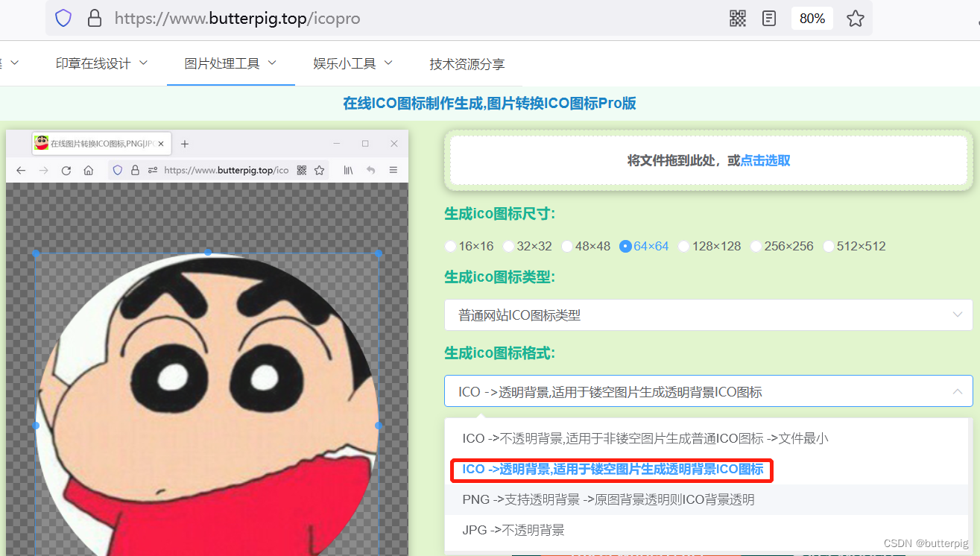Click the left-middle crop handle on the image

[36, 426]
